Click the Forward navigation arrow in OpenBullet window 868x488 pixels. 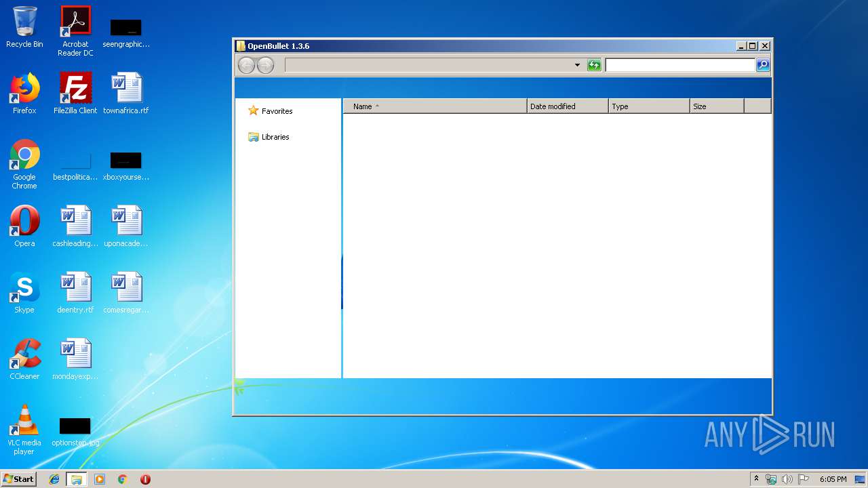(x=265, y=65)
